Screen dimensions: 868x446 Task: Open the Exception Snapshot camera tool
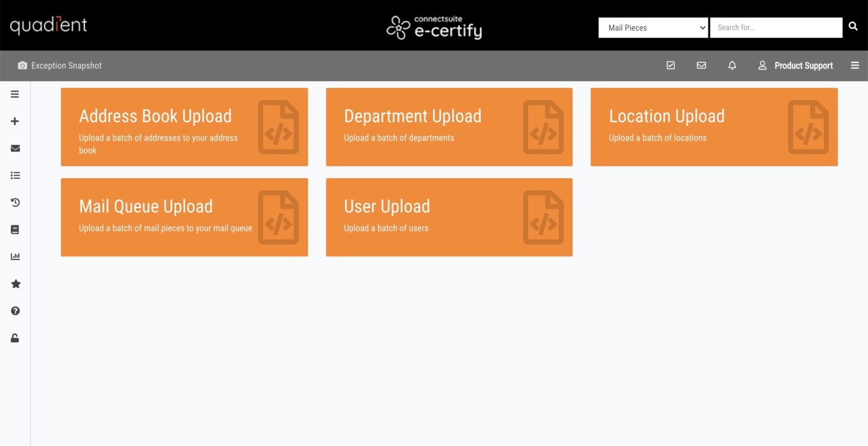(60, 65)
